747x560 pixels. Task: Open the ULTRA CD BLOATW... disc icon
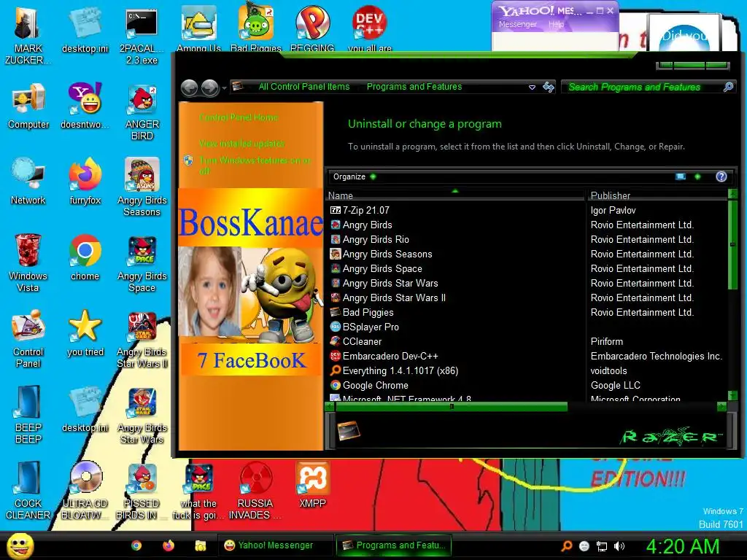pos(85,491)
